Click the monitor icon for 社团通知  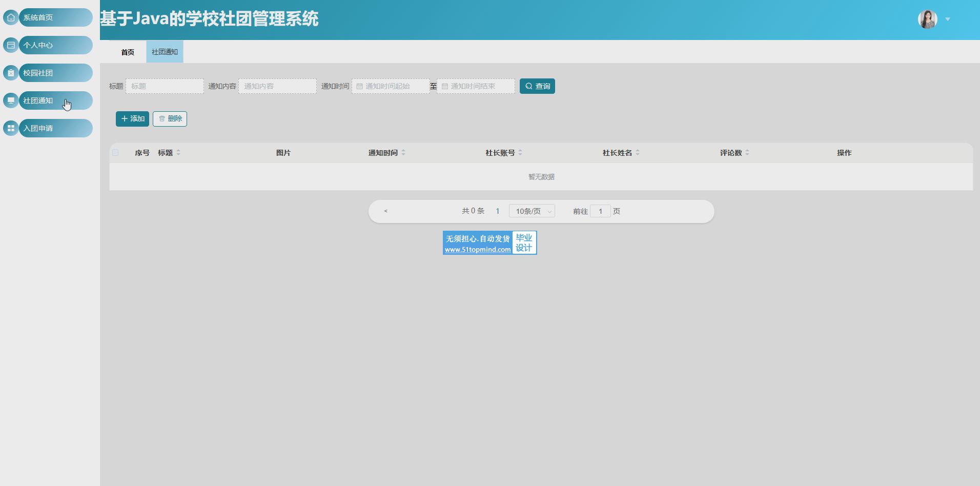11,100
